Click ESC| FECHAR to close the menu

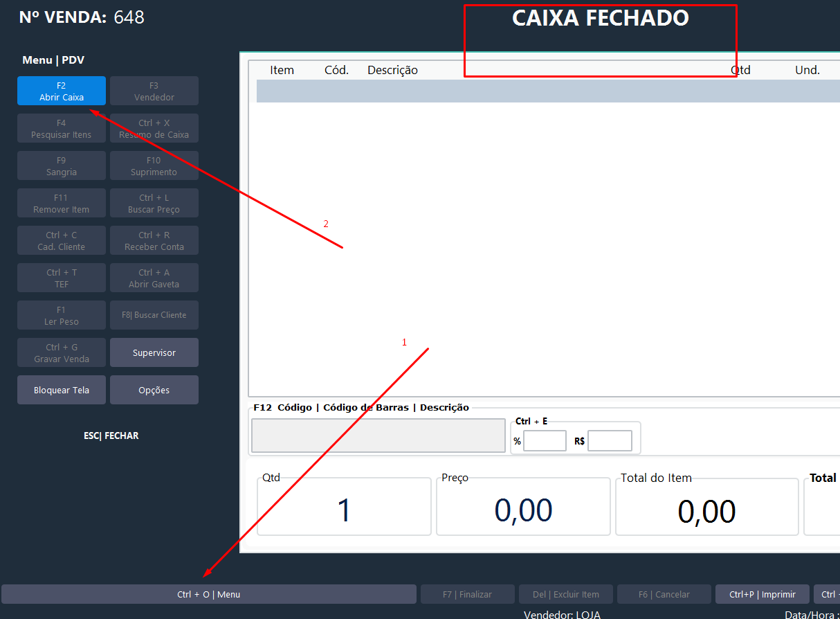click(111, 436)
